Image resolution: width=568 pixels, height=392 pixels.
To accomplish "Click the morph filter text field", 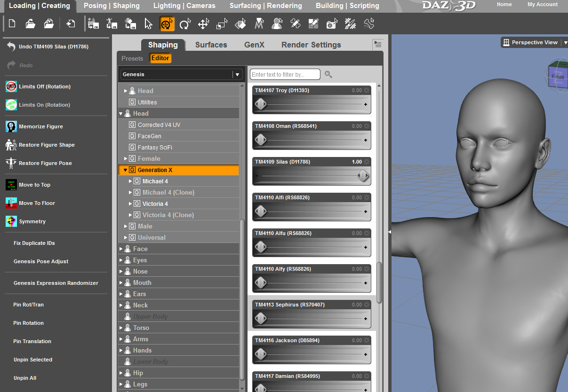I will (285, 74).
